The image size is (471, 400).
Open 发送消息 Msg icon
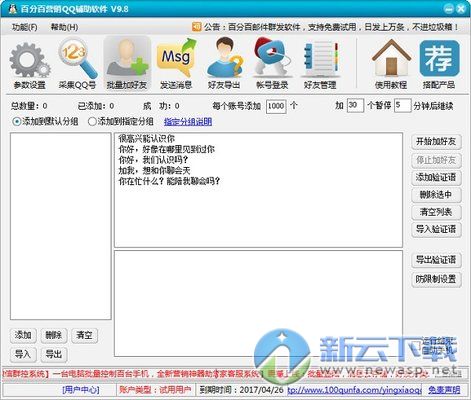[x=176, y=64]
